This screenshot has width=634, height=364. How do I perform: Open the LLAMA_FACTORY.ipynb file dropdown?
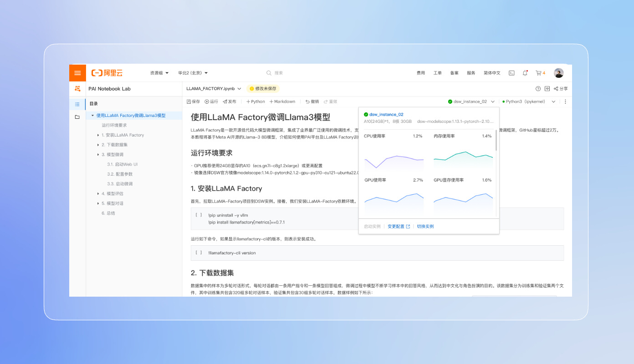tap(214, 89)
